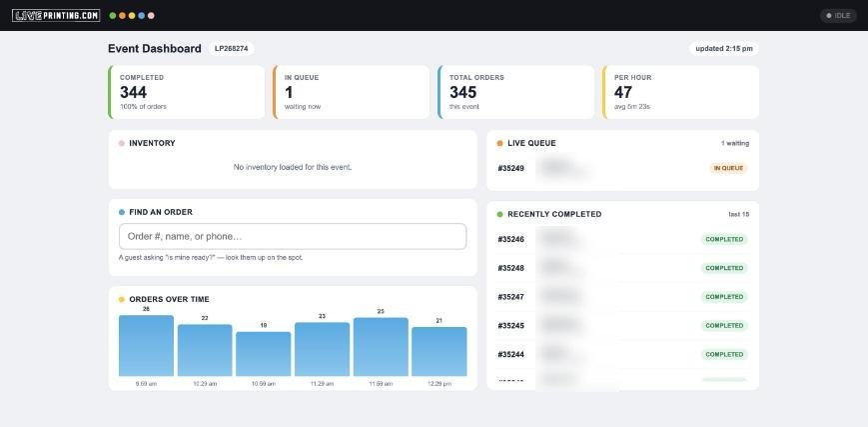
Task: Click the Inventory heading
Action: pyautogui.click(x=152, y=143)
